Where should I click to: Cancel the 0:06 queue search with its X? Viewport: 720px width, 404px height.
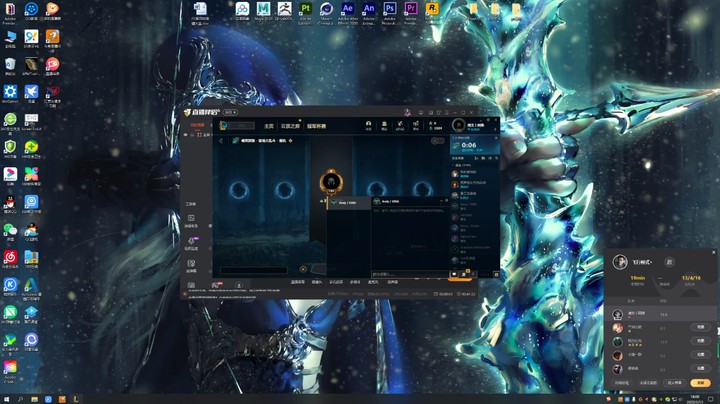tap(496, 138)
